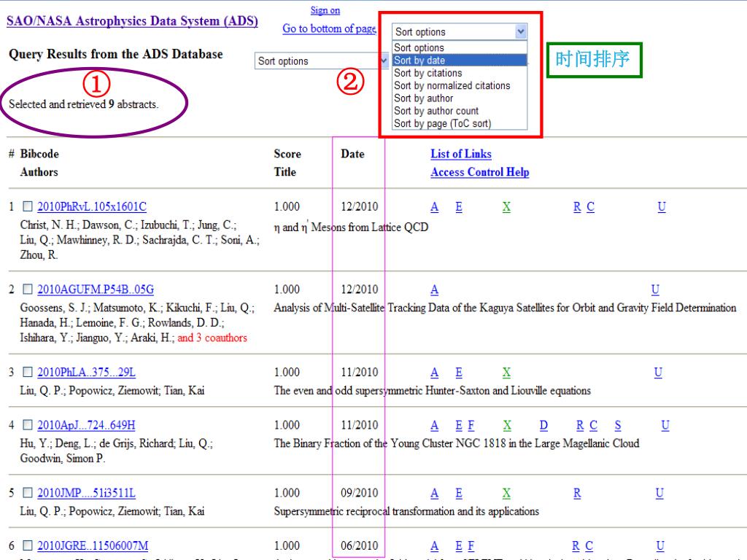Click link E for the reciprocal transformation paper
This screenshot has height=560, width=747.
459,493
